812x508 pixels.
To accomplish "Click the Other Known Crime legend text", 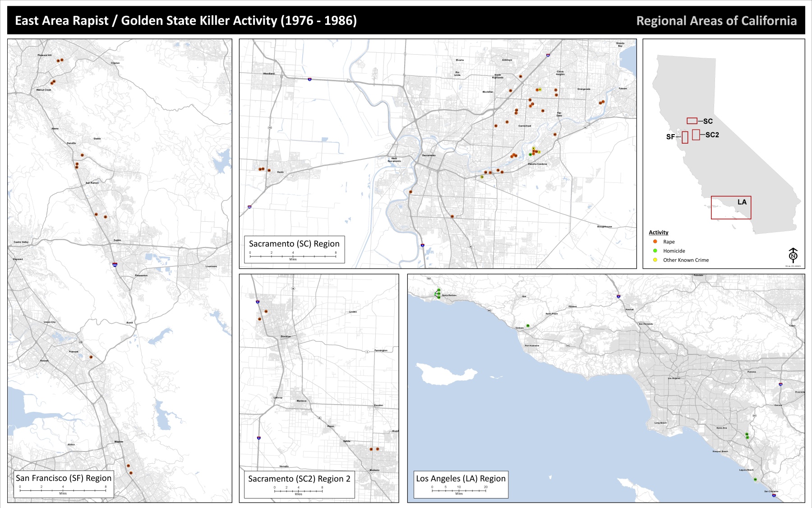I will click(x=686, y=260).
